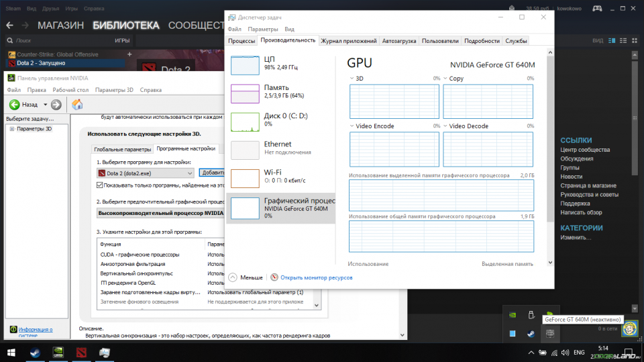Click Steam icon in taskbar
Screen dimensions: 644x362
35,353
